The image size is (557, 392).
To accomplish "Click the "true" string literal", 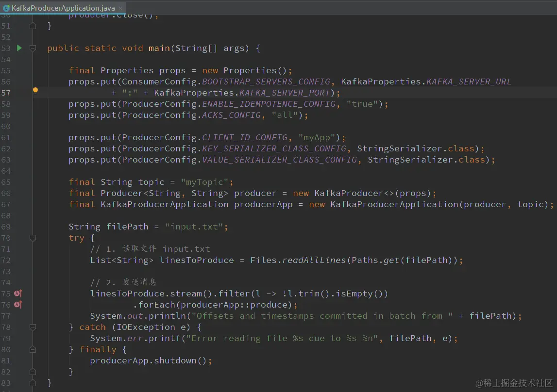I will click(x=362, y=104).
